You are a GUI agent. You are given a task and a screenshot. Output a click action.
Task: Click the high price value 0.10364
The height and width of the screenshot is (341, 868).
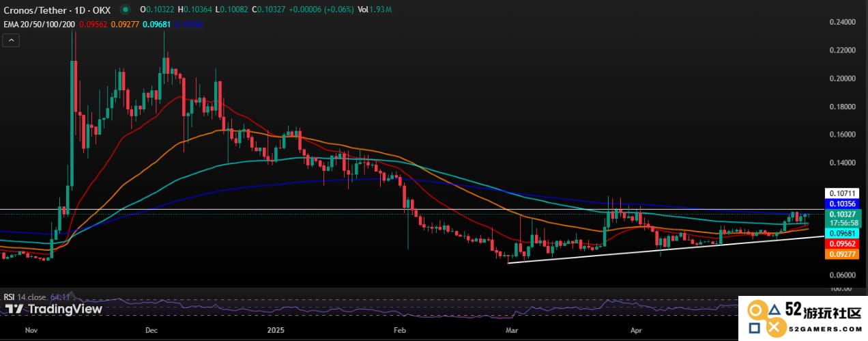click(x=197, y=10)
